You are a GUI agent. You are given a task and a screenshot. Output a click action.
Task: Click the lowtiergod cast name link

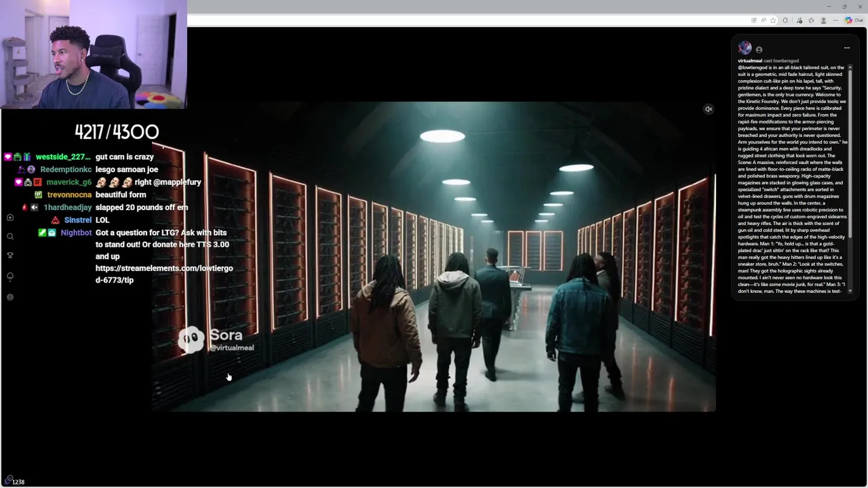(x=786, y=60)
